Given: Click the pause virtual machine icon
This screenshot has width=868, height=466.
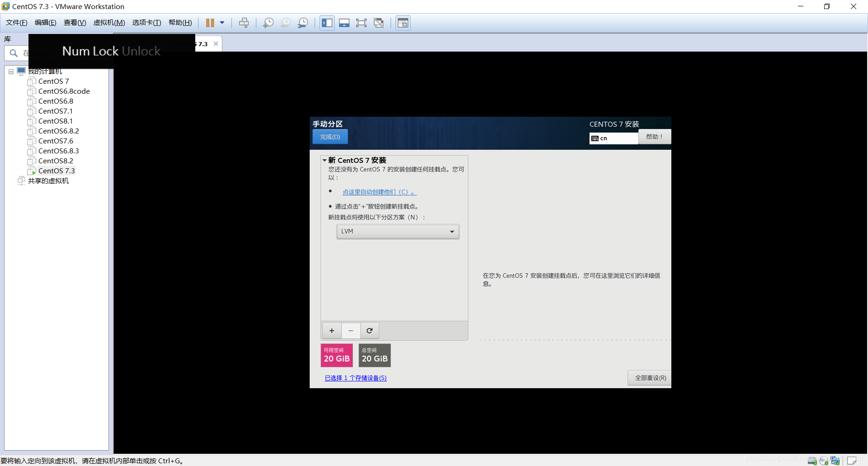Looking at the screenshot, I should [x=210, y=23].
